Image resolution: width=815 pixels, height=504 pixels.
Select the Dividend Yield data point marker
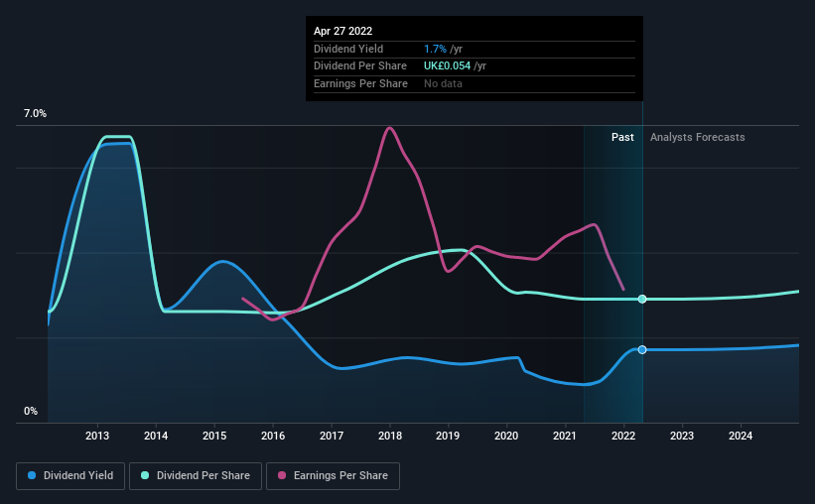tap(642, 349)
